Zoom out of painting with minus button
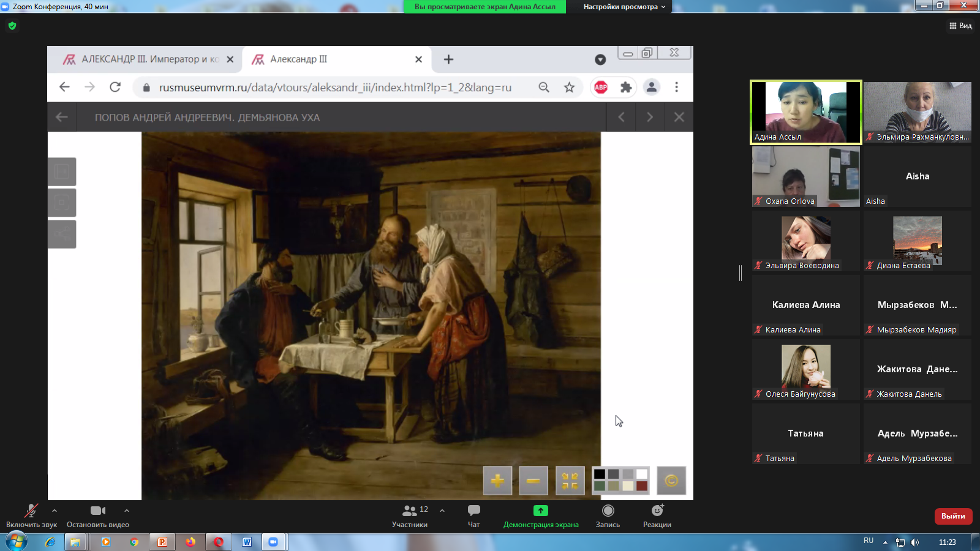The height and width of the screenshot is (551, 980). [x=533, y=481]
